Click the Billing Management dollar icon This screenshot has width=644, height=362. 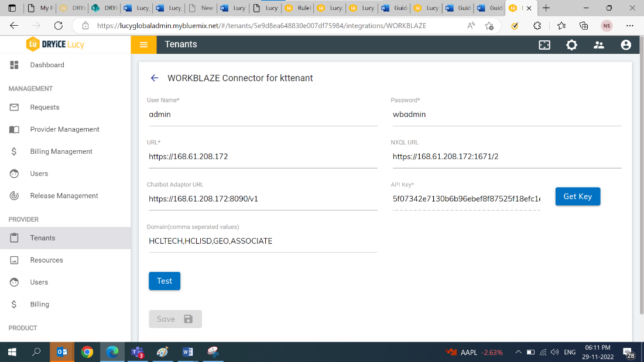pyautogui.click(x=14, y=151)
